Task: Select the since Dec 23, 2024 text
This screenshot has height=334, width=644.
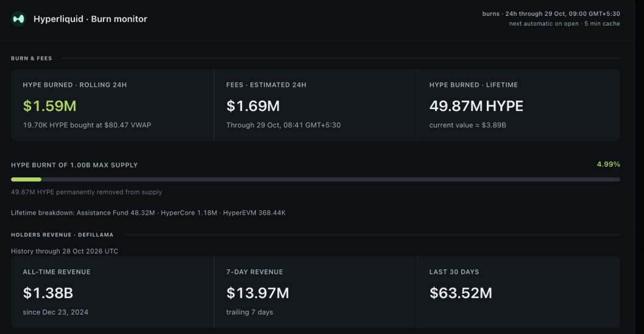Action: [x=55, y=312]
